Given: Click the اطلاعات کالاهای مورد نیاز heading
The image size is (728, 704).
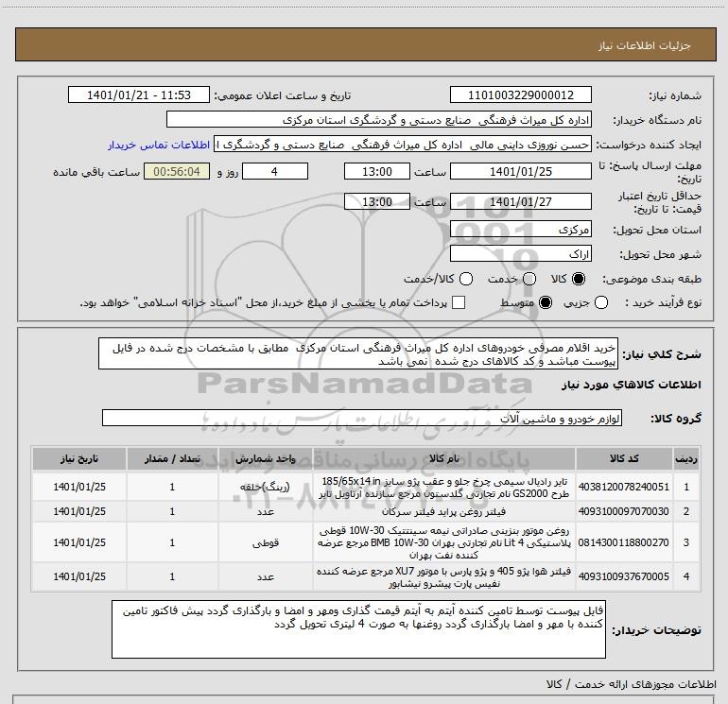Looking at the screenshot, I should click(632, 385).
